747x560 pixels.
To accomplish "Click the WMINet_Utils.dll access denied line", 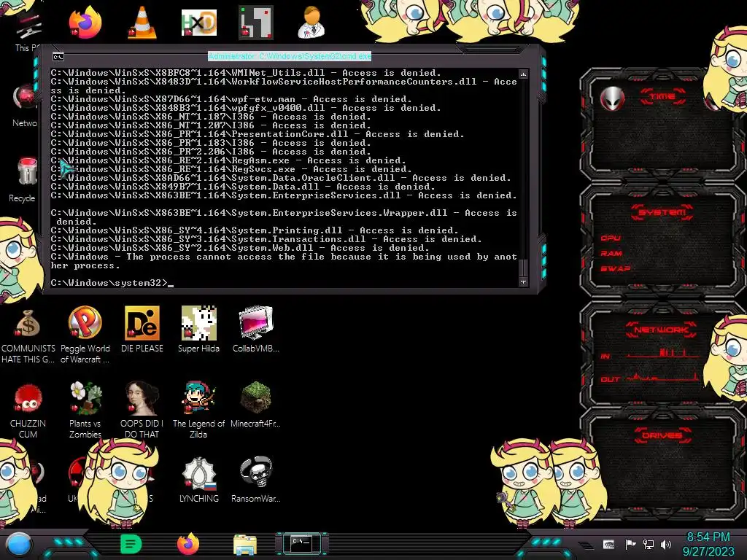I will point(246,73).
